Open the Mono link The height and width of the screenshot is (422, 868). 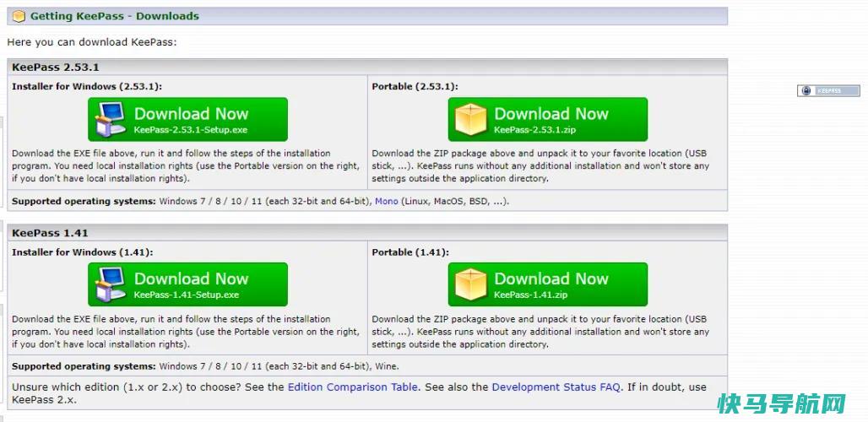(387, 202)
